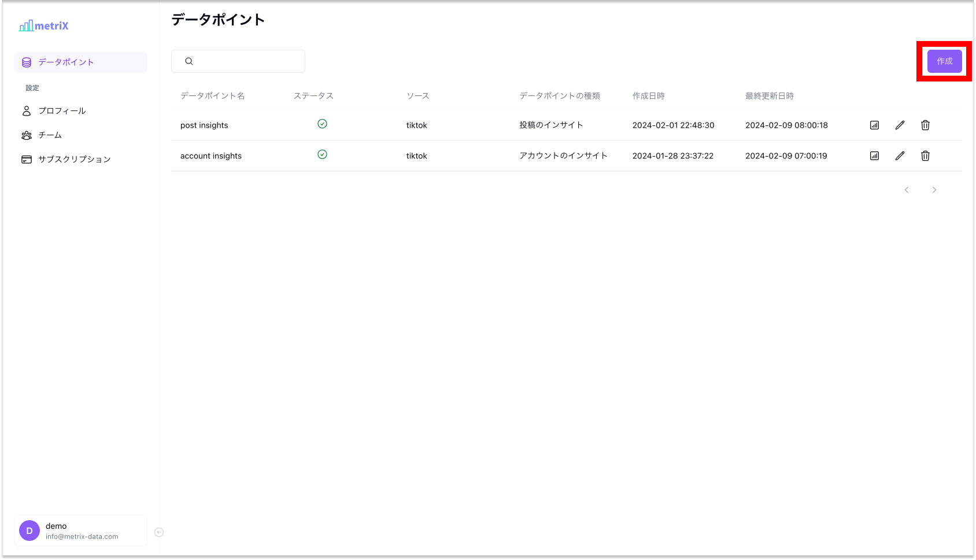Open chart view for account insights row
The height and width of the screenshot is (560, 976).
(x=874, y=156)
